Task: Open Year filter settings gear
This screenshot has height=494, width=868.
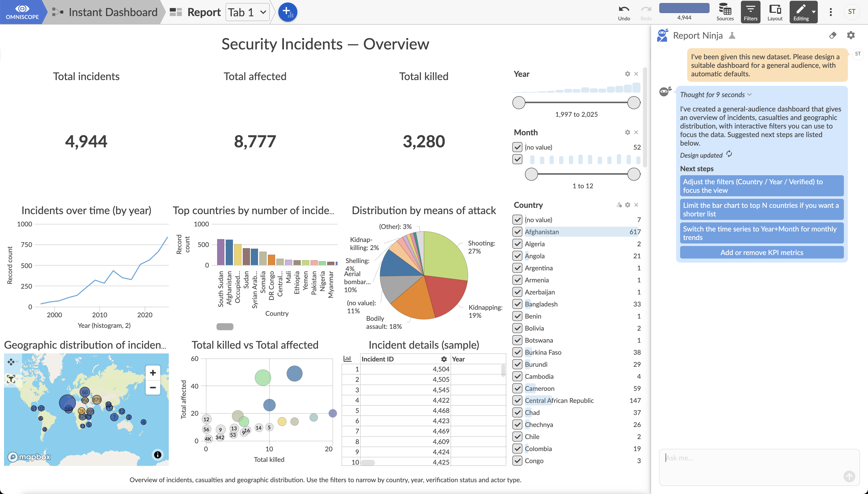Action: click(627, 74)
